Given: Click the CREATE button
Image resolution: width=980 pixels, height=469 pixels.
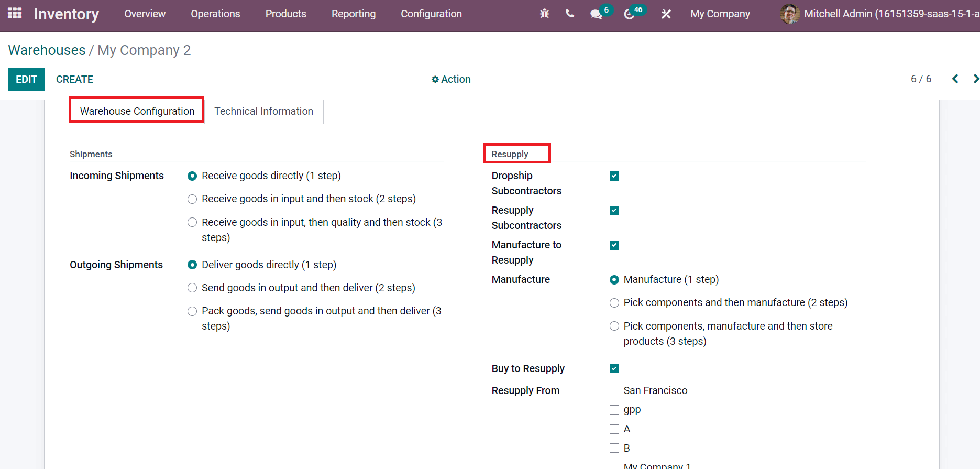Looking at the screenshot, I should [74, 79].
